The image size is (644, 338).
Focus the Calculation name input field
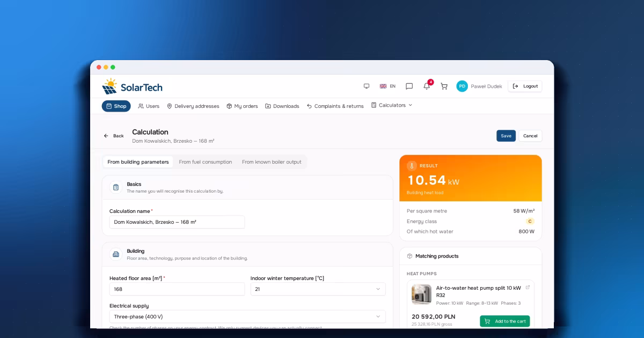click(177, 222)
